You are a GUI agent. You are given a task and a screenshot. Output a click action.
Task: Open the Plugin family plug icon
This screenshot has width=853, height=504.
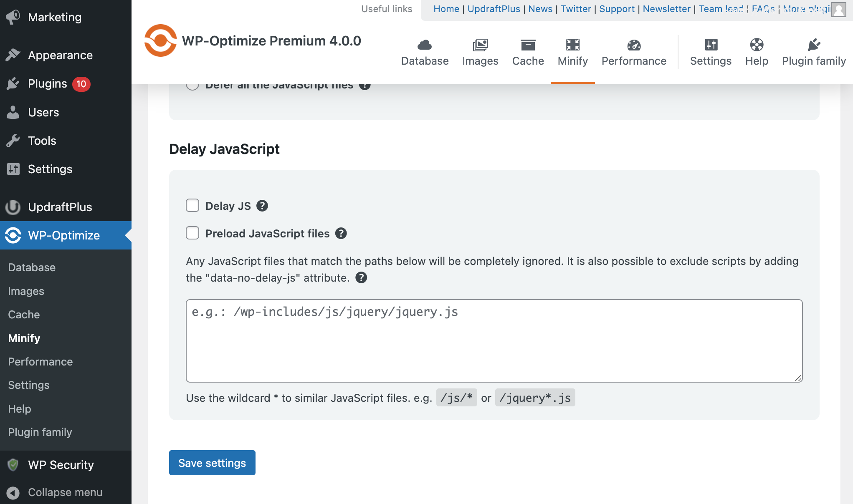[x=814, y=45]
